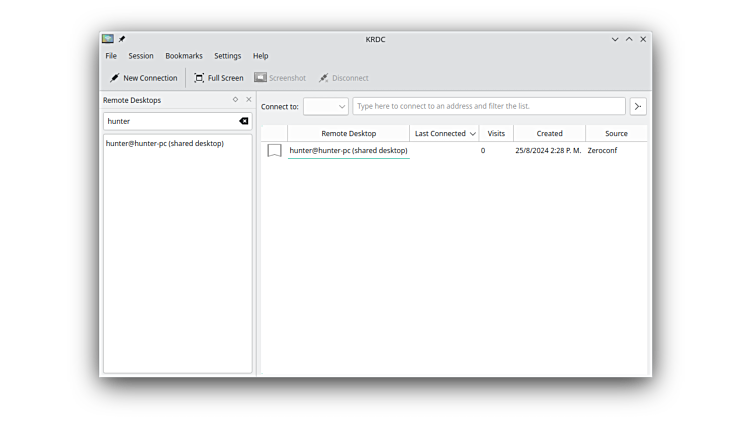752x423 pixels.
Task: Close the Remote Desktops side panel
Action: [x=249, y=100]
